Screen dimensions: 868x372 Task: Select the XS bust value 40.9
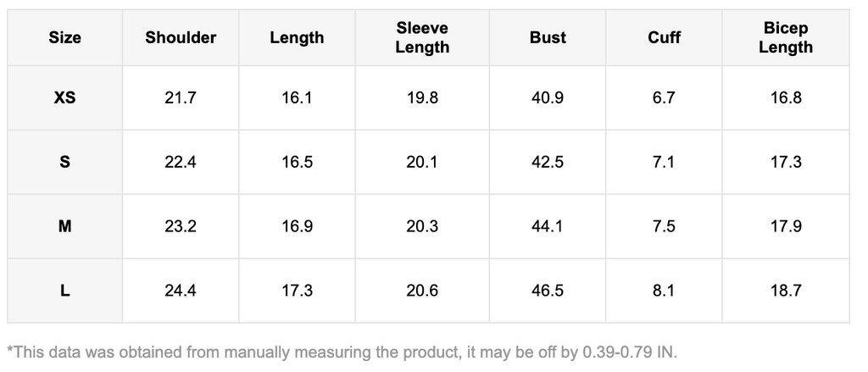click(x=548, y=97)
